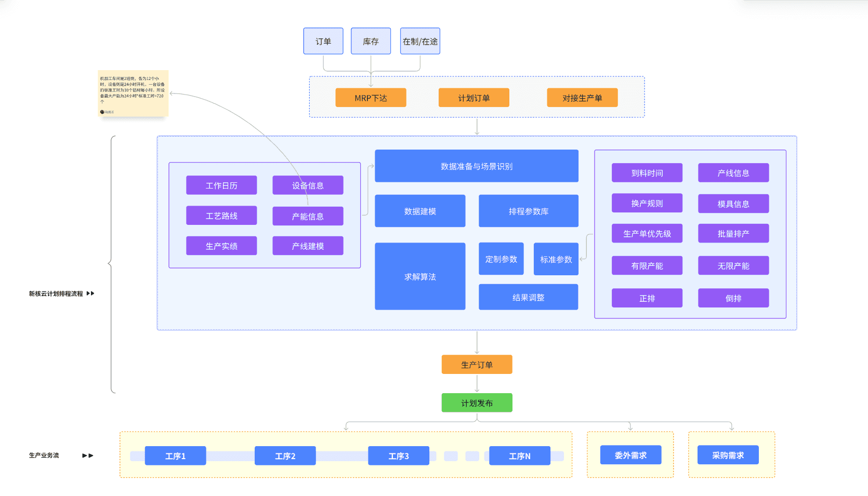The width and height of the screenshot is (868, 496).
Task: Select the 工艺路线 purple block
Action: (221, 216)
